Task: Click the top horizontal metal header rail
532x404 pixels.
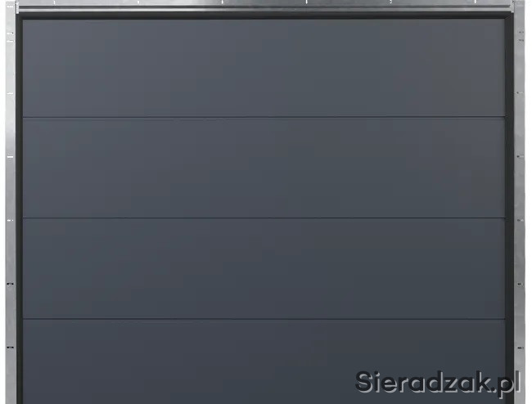Action: 264,6
